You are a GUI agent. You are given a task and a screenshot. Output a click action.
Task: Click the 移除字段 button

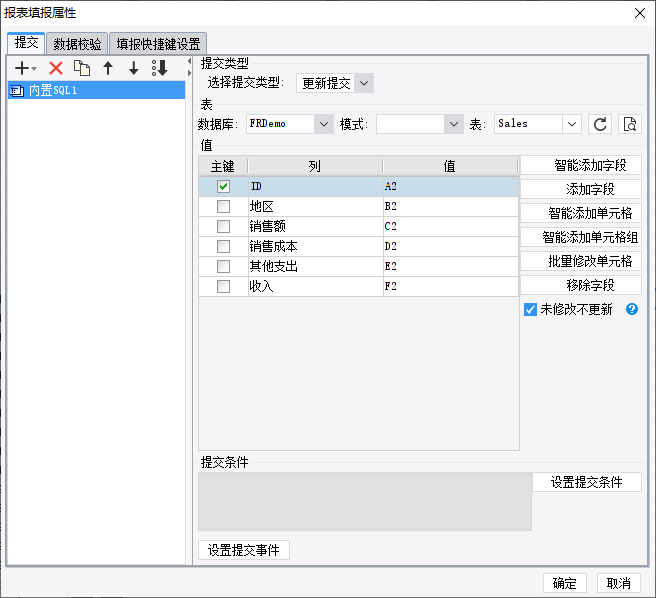point(581,285)
